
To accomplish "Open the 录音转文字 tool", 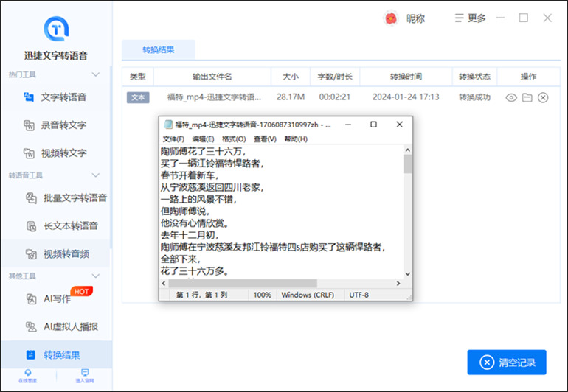I will coord(55,125).
